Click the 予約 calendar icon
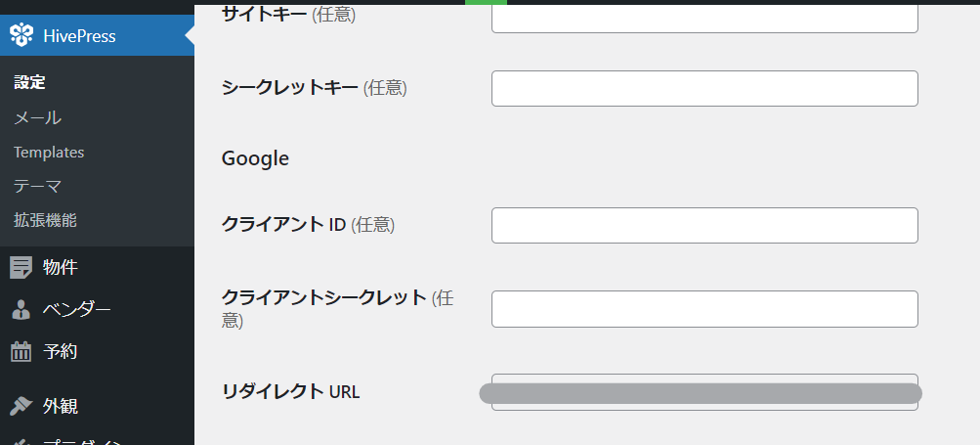980x445 pixels. click(21, 352)
